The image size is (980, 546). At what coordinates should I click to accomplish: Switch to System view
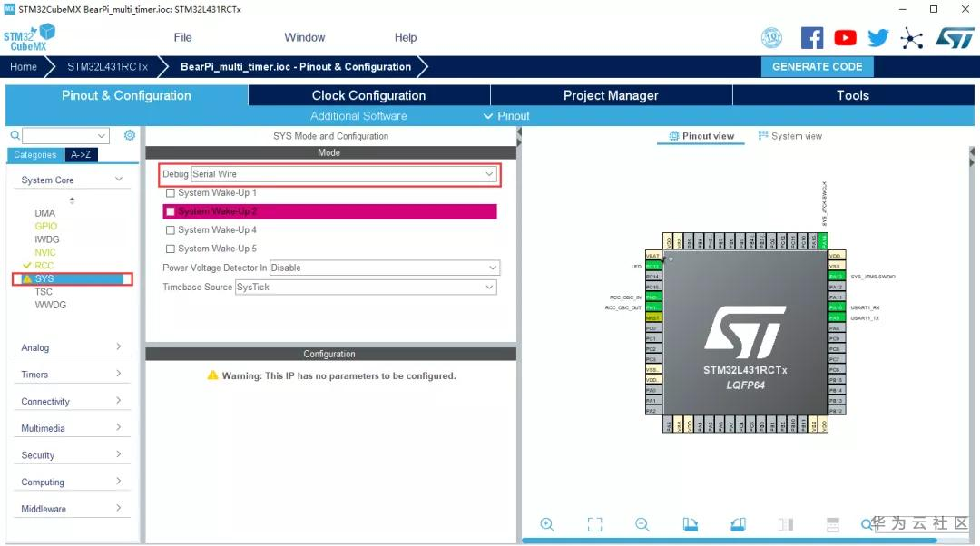coord(789,136)
